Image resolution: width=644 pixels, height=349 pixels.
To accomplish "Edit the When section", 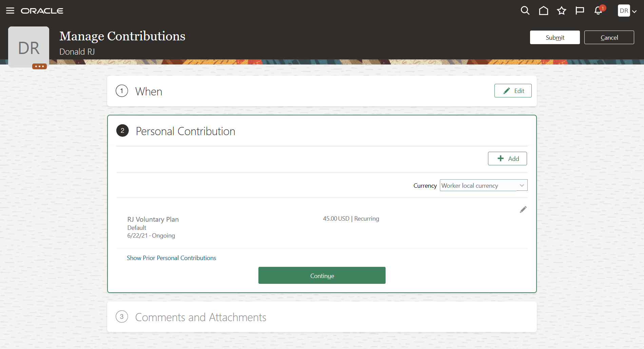I will [513, 91].
